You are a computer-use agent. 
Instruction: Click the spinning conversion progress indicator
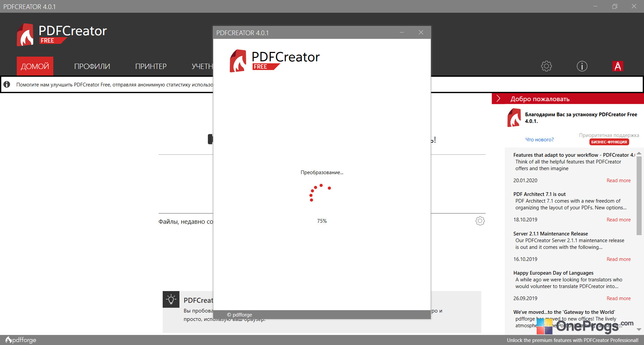tap(320, 193)
